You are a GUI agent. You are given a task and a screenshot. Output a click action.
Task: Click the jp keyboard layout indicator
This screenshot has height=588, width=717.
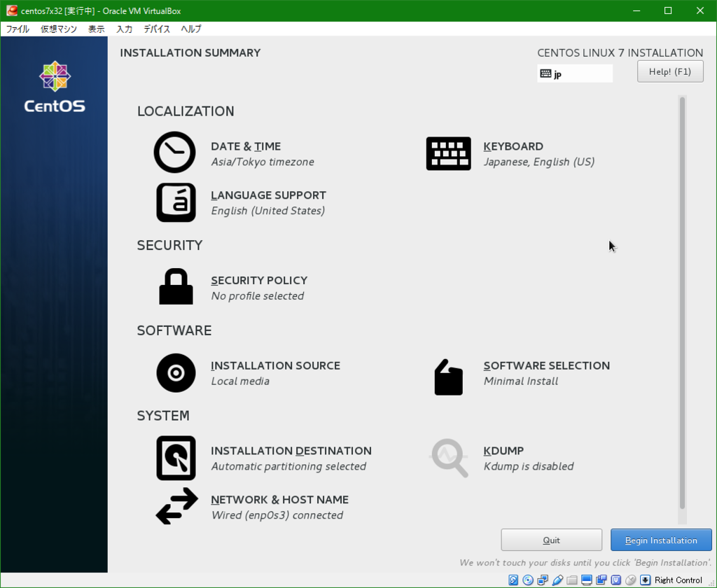(575, 73)
